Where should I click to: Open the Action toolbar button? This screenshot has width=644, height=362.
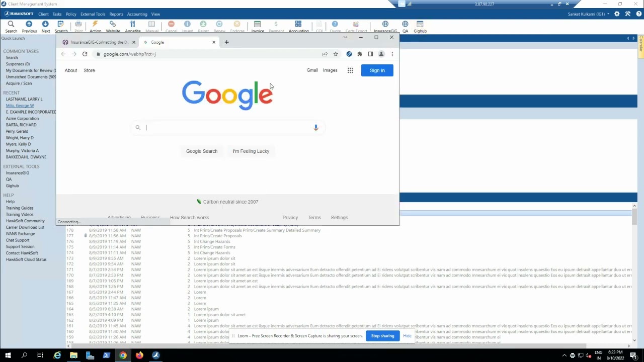[95, 27]
